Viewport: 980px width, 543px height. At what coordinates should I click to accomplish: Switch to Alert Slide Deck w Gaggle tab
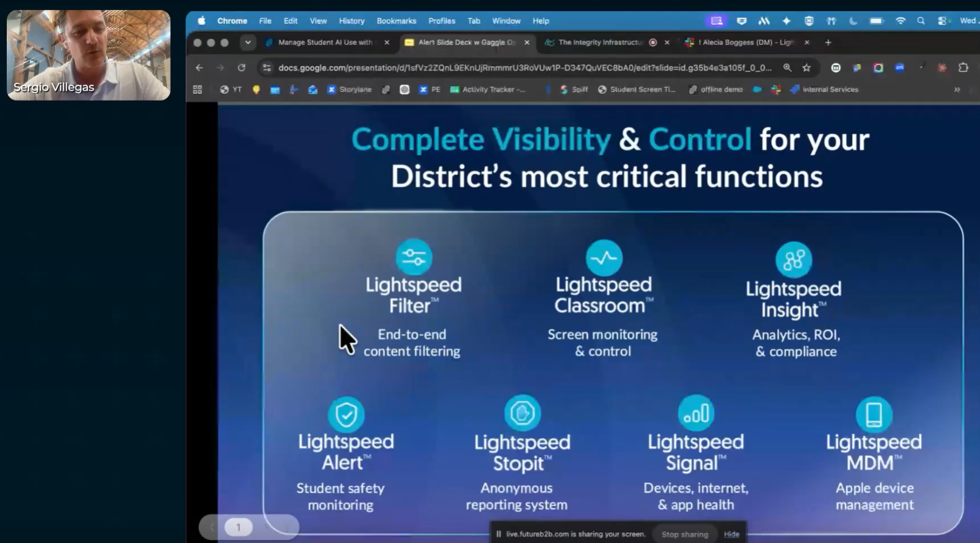point(467,43)
